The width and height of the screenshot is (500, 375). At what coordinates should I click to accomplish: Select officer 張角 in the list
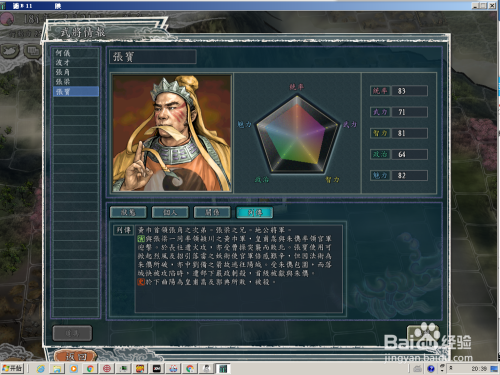point(76,72)
